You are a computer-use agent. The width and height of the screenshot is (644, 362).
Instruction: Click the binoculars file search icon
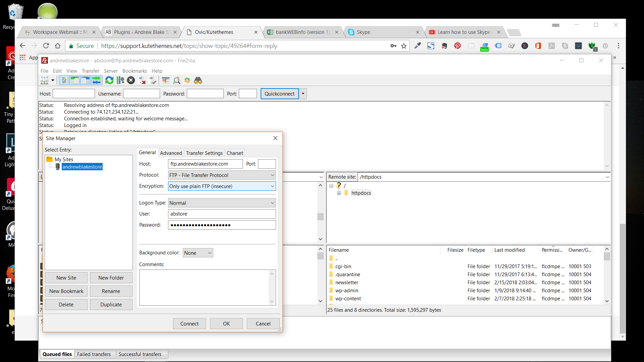click(198, 80)
